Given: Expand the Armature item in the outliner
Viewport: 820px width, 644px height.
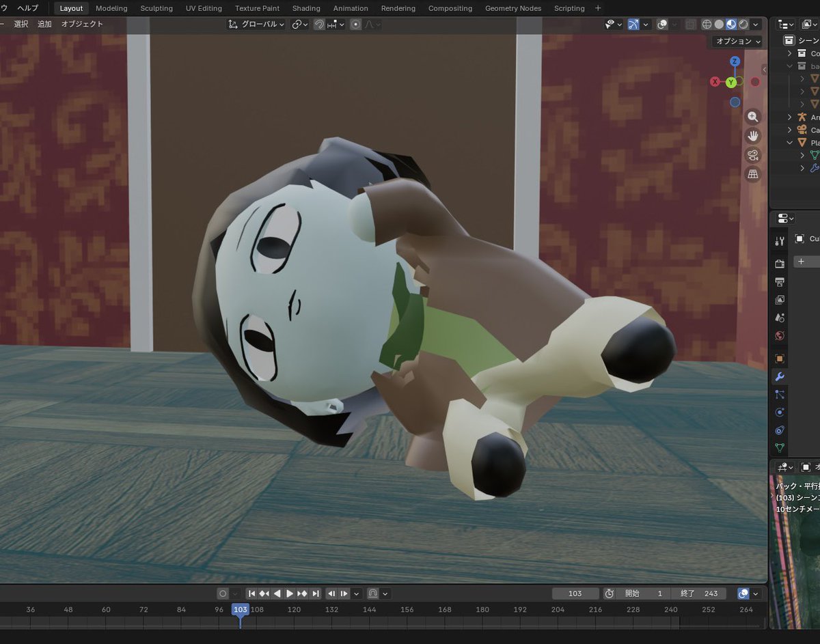Looking at the screenshot, I should point(790,117).
